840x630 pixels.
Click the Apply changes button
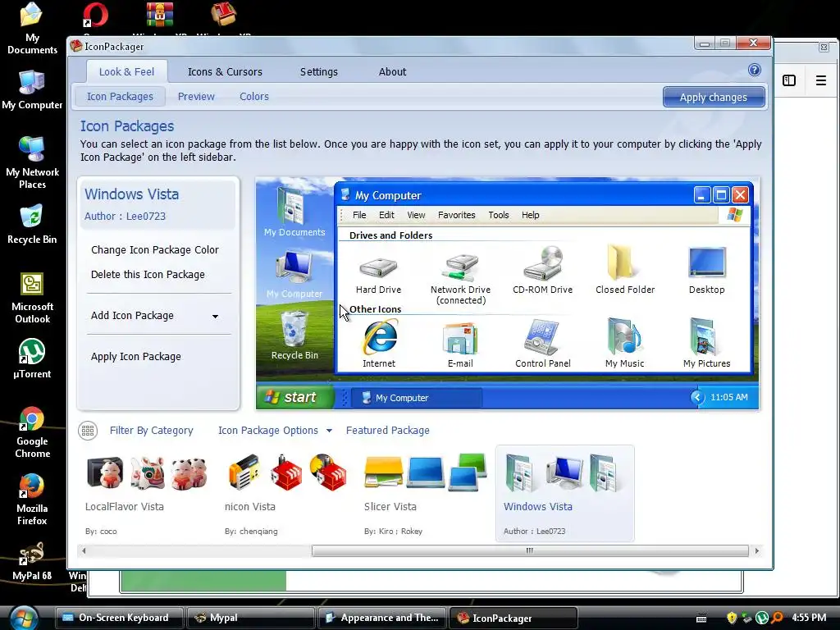tap(714, 97)
